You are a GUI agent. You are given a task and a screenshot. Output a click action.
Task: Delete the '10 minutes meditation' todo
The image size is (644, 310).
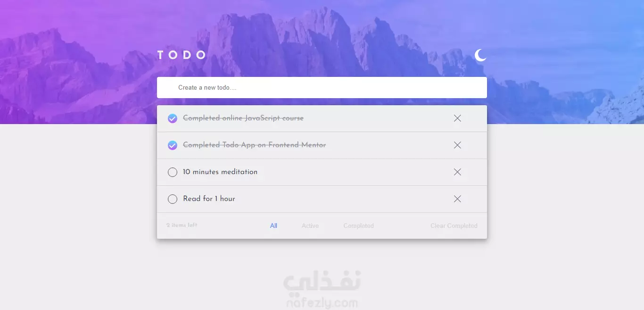(457, 172)
